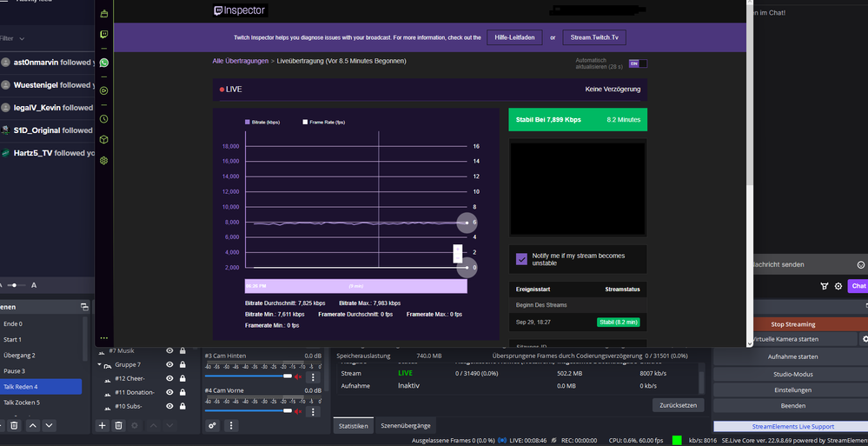Hide the #11 Donation- source

click(169, 392)
